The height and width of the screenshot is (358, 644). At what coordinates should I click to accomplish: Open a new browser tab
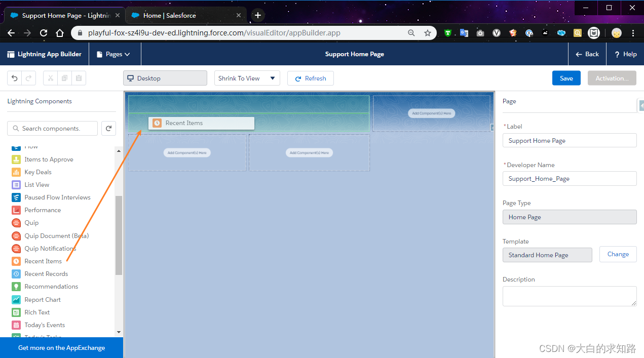tap(257, 15)
